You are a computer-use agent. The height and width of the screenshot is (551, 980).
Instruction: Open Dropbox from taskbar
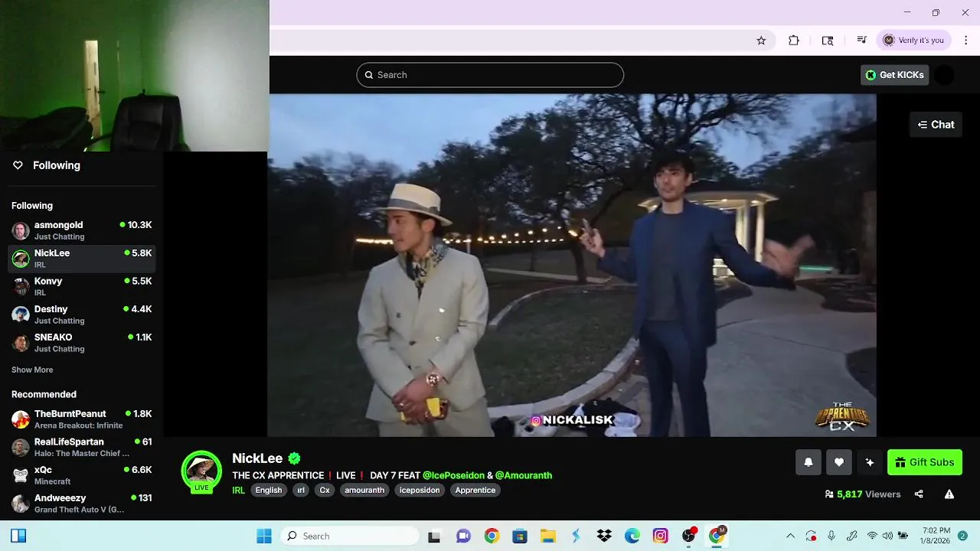[x=604, y=536]
